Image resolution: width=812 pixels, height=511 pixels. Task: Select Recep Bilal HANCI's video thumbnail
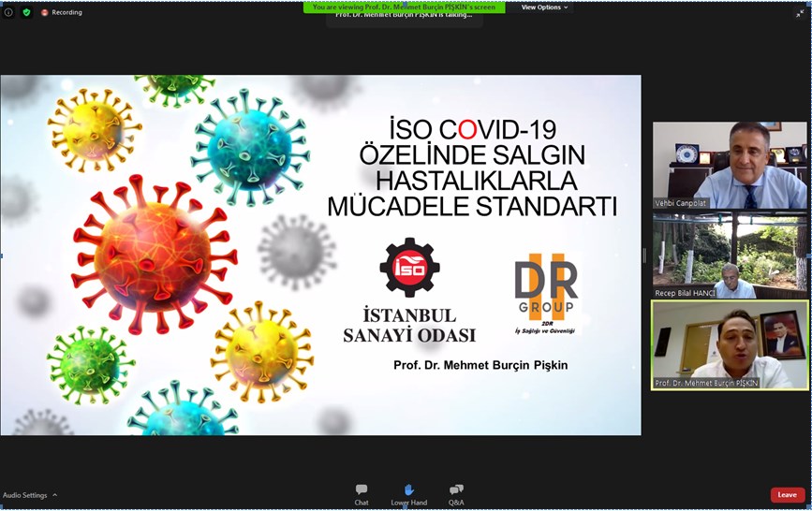click(x=730, y=255)
